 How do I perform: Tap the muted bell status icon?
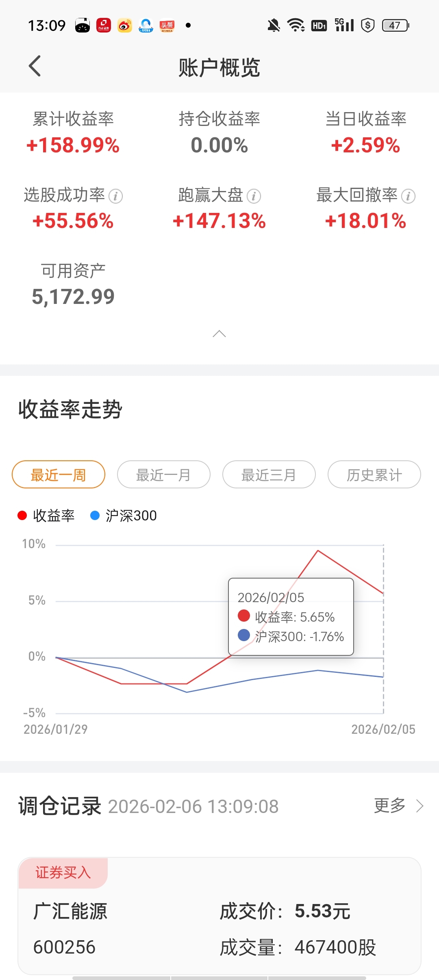274,26
